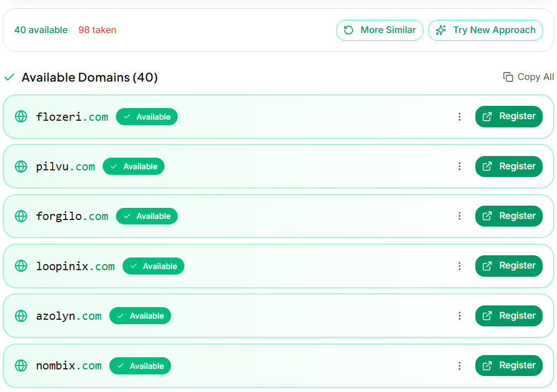Select the flozeri.com domain name text
557x392 pixels.
pyautogui.click(x=72, y=117)
